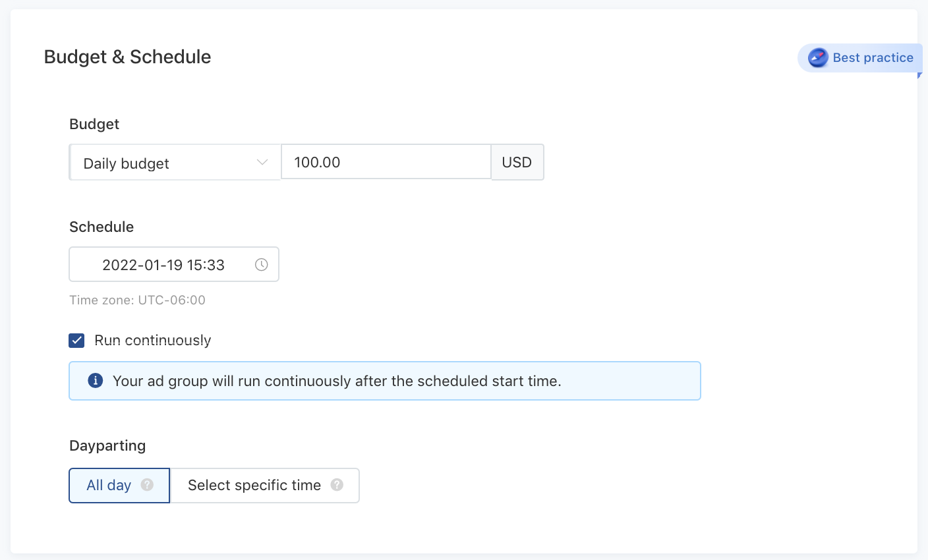Click the clock icon in Schedule field

click(x=262, y=265)
